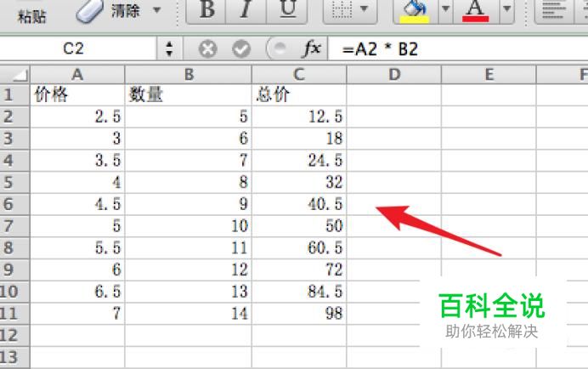
Task: Click the Name Box showing C2
Action: [x=77, y=48]
